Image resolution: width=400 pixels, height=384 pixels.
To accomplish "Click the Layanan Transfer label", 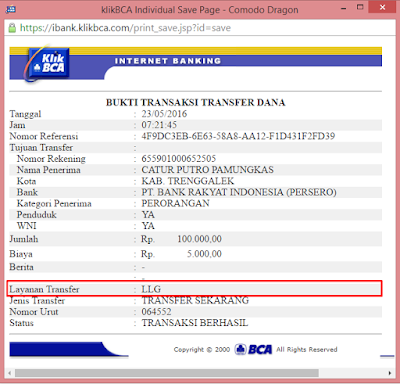I will (44, 289).
